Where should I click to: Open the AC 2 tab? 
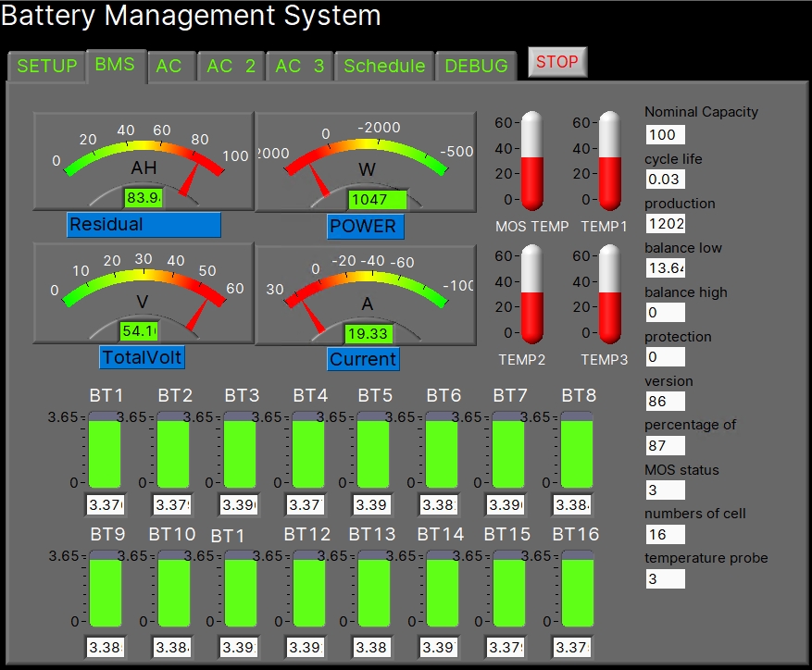231,66
